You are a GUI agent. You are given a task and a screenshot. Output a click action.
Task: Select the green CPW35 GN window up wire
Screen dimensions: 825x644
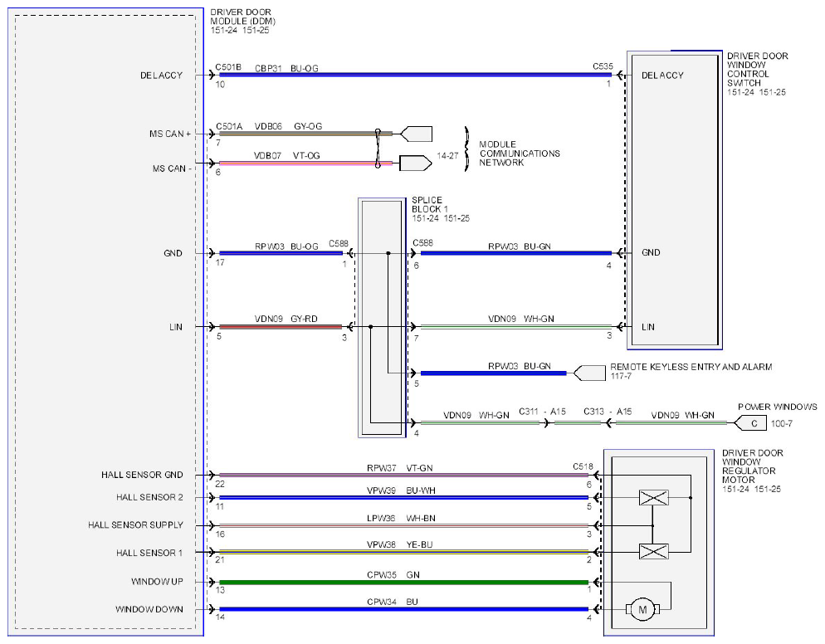(x=403, y=583)
